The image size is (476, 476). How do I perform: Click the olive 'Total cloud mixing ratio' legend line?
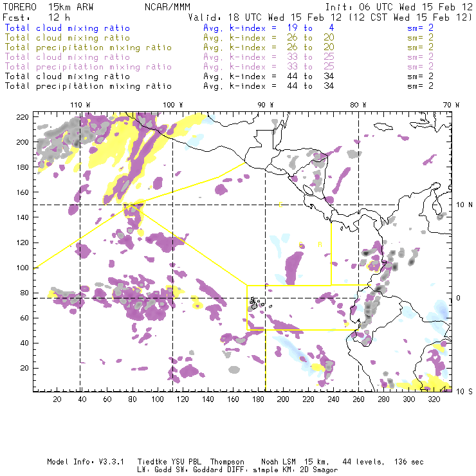click(x=68, y=38)
